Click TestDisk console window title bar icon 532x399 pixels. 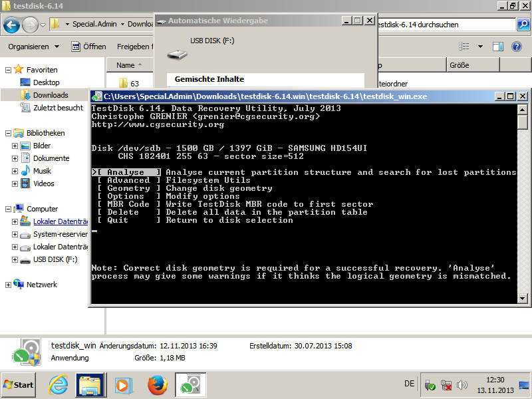[x=97, y=96]
